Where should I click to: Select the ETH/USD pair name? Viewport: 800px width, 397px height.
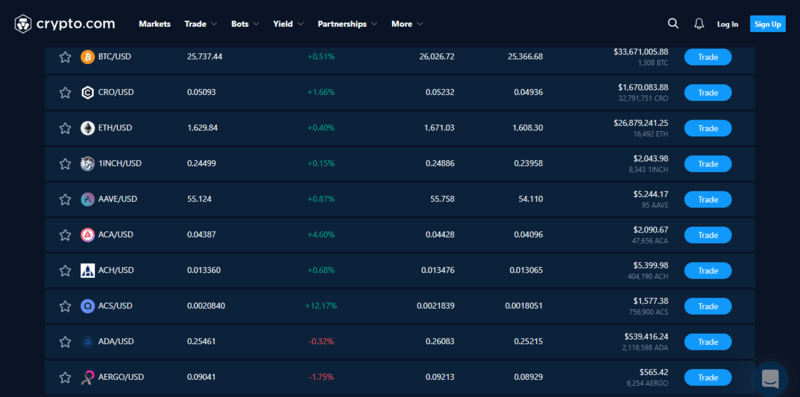(115, 128)
